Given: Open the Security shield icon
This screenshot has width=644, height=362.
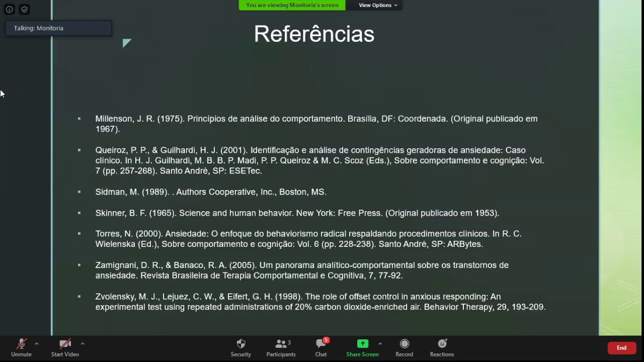Looking at the screenshot, I should point(241,344).
